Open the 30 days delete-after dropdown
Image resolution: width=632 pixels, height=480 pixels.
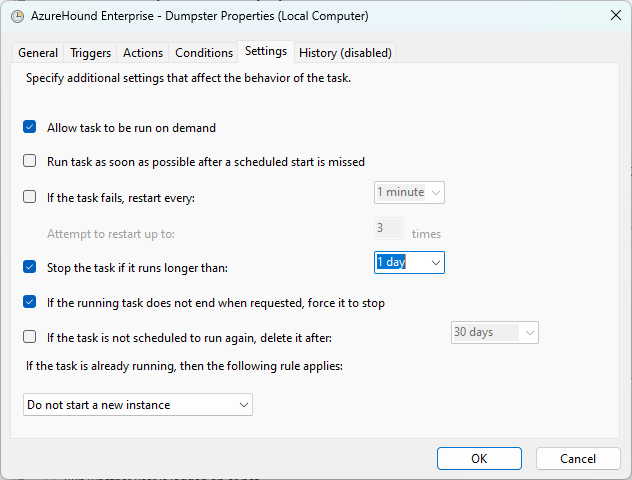[x=495, y=332]
